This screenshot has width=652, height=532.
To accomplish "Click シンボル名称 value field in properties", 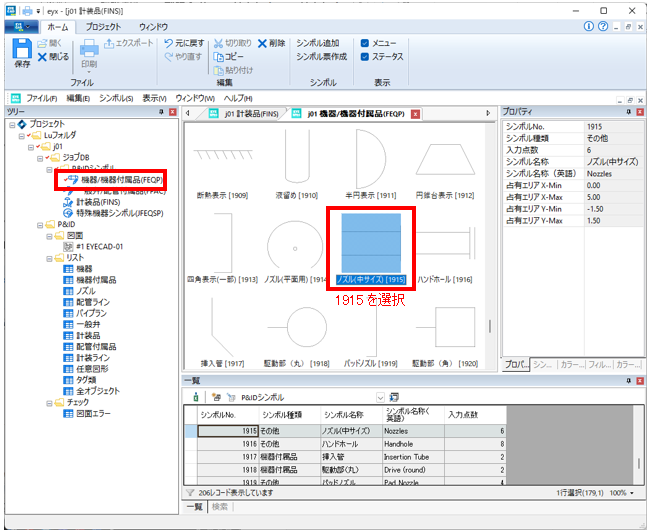I will click(x=614, y=162).
